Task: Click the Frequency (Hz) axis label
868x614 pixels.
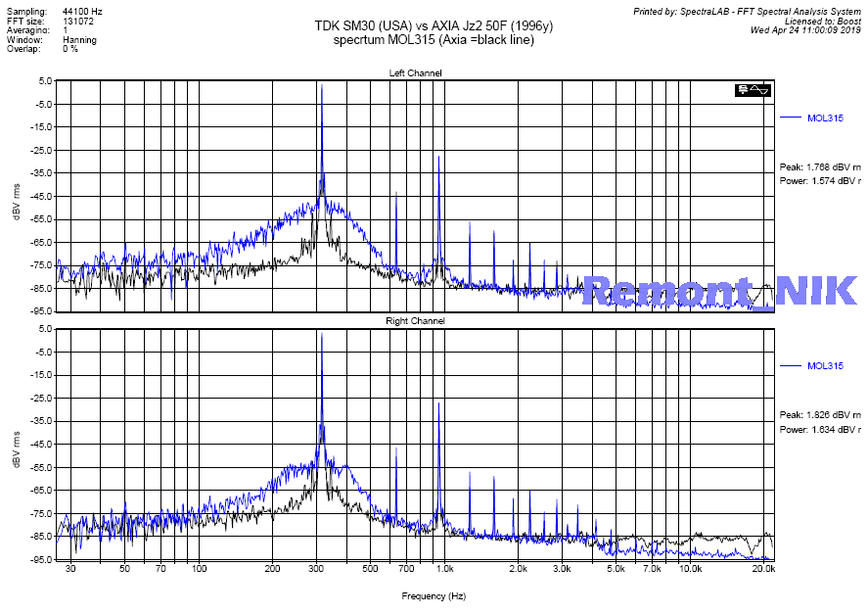Action: click(x=434, y=595)
